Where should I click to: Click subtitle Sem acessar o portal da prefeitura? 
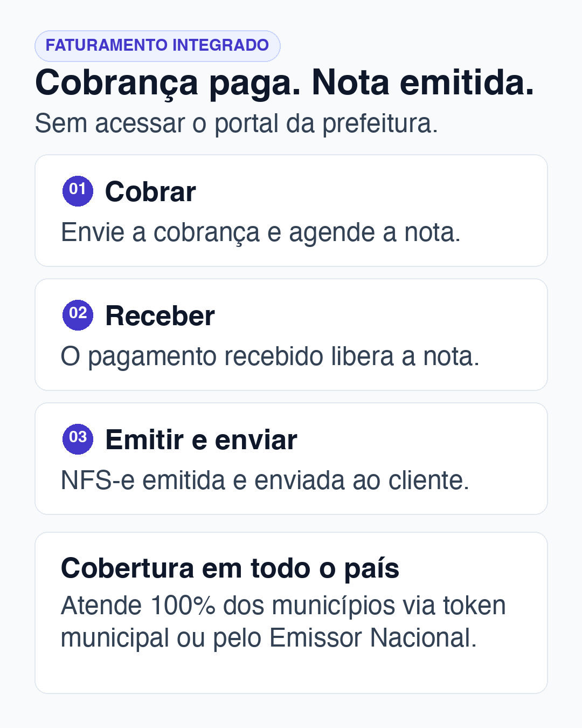tap(237, 124)
